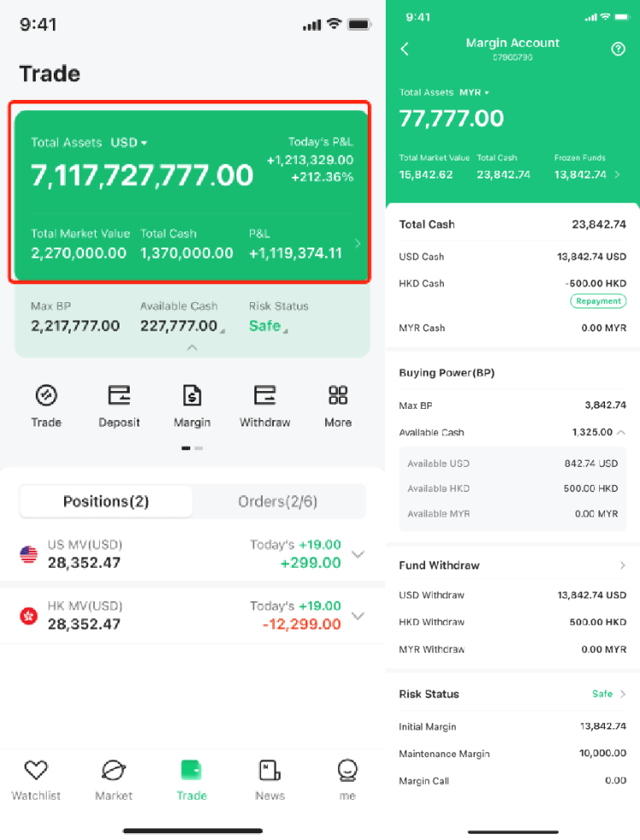Tap the Hong Kong flag icon
Image resolution: width=640 pixels, height=840 pixels.
[x=28, y=616]
